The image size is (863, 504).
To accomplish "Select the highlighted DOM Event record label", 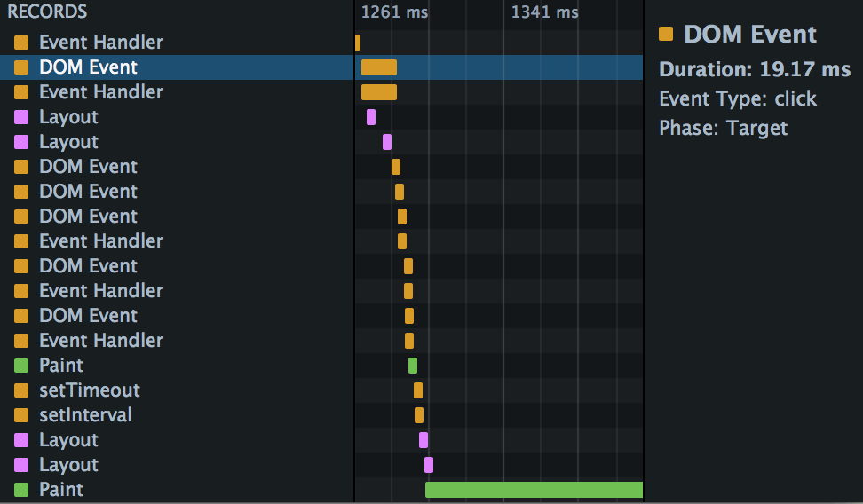I will (88, 67).
